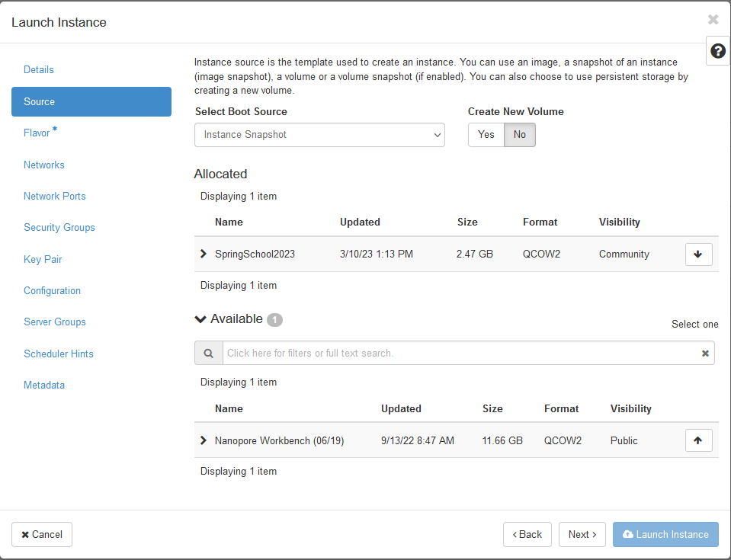This screenshot has height=560, width=731.
Task: Collapse the Available section
Action: click(201, 319)
